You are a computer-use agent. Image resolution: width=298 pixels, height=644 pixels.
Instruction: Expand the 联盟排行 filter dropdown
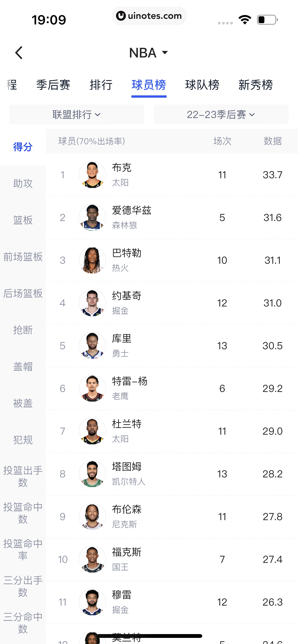[x=77, y=114]
